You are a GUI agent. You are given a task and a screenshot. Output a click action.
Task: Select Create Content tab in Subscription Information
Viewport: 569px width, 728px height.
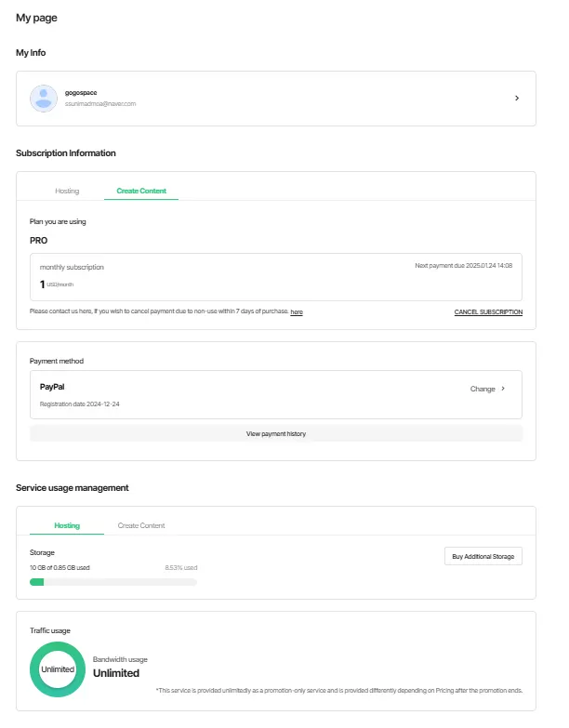141,191
